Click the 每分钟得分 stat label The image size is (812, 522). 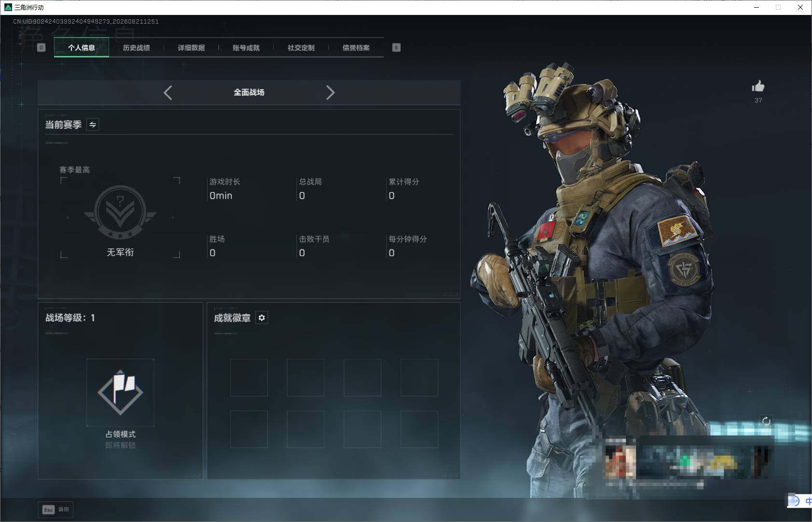[x=408, y=239]
